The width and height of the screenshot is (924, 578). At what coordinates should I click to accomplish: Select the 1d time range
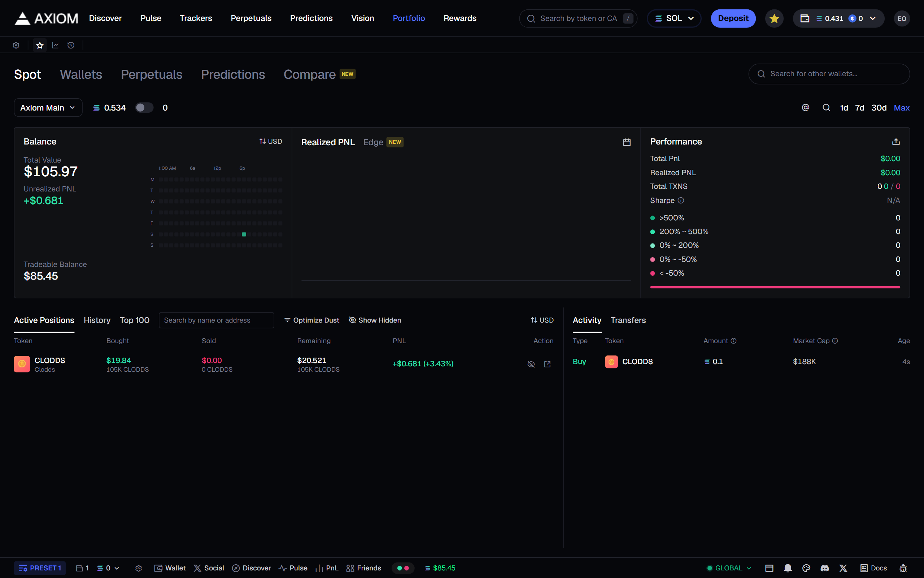point(844,108)
